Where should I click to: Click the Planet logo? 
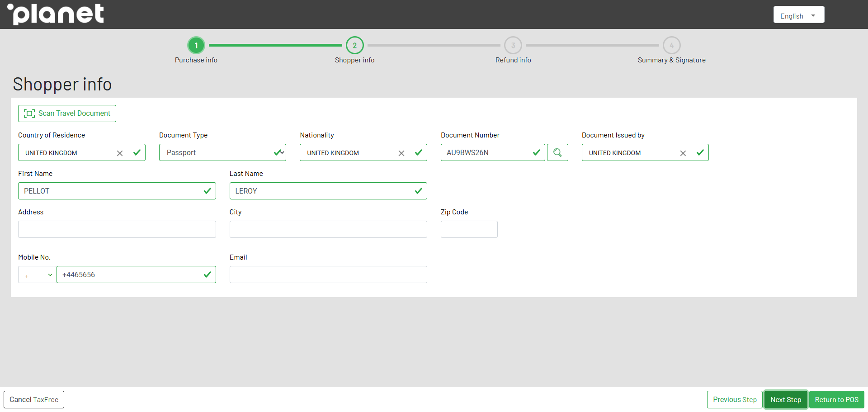coord(56,14)
